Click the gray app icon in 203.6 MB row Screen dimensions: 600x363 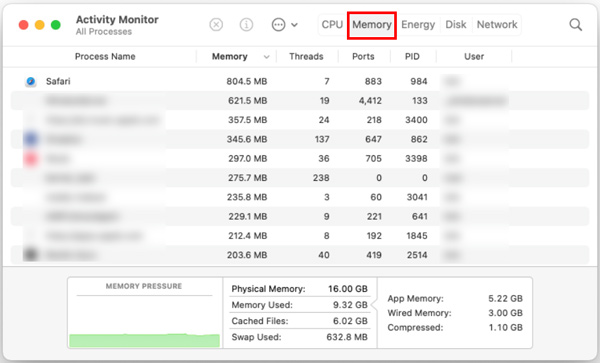pyautogui.click(x=31, y=255)
